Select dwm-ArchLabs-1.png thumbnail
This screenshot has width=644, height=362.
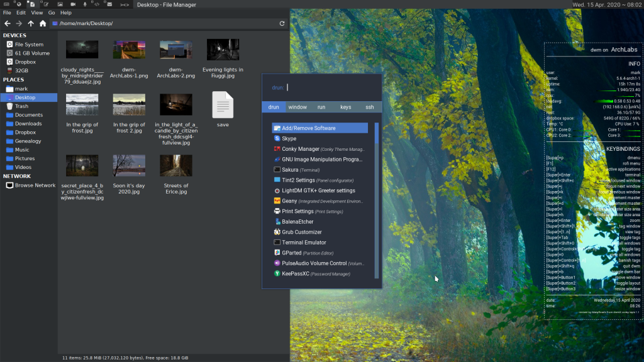(x=129, y=50)
